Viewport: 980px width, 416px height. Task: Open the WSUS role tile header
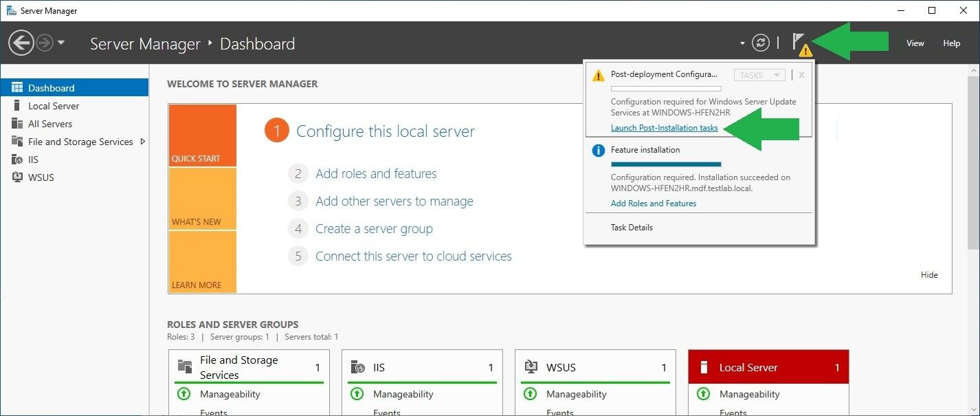(595, 367)
